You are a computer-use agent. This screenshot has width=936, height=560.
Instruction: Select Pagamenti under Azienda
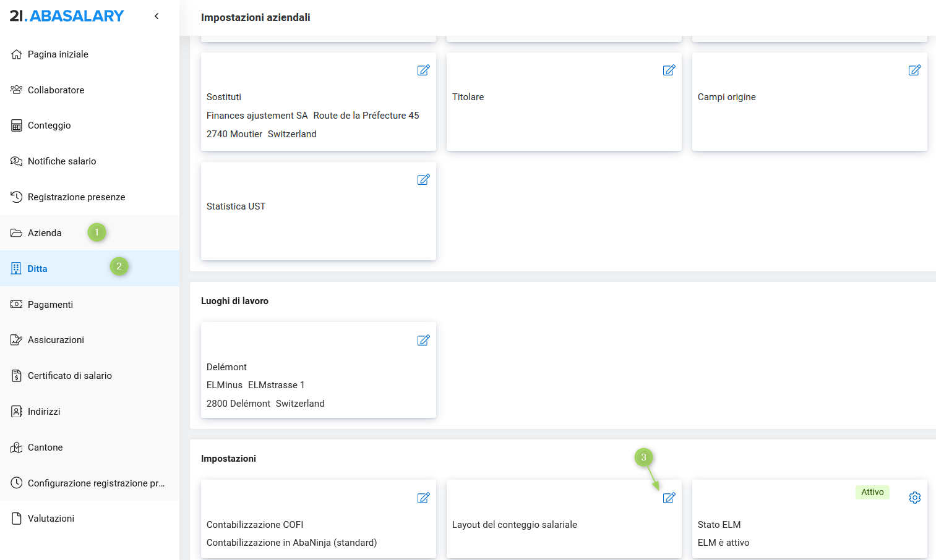pyautogui.click(x=50, y=305)
